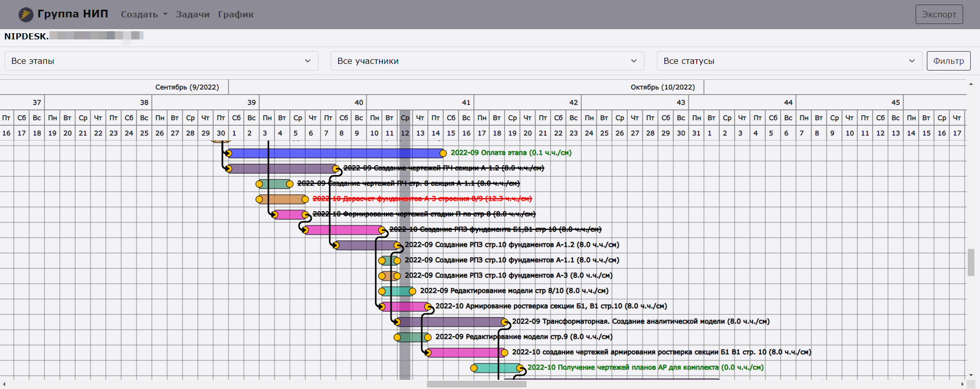Image resolution: width=980 pixels, height=389 pixels.
Task: Click green label Оплата этапа (0.1 ч.ч./см)
Action: point(511,152)
